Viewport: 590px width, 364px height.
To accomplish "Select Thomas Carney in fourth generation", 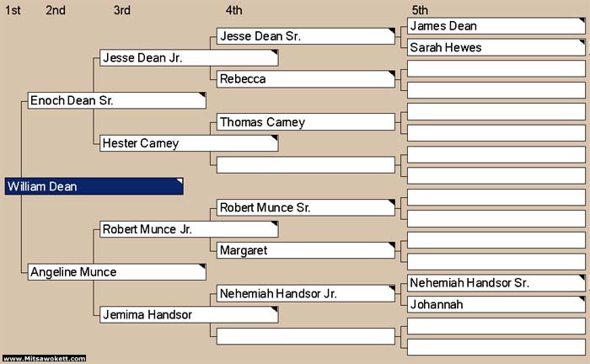I will coord(306,122).
